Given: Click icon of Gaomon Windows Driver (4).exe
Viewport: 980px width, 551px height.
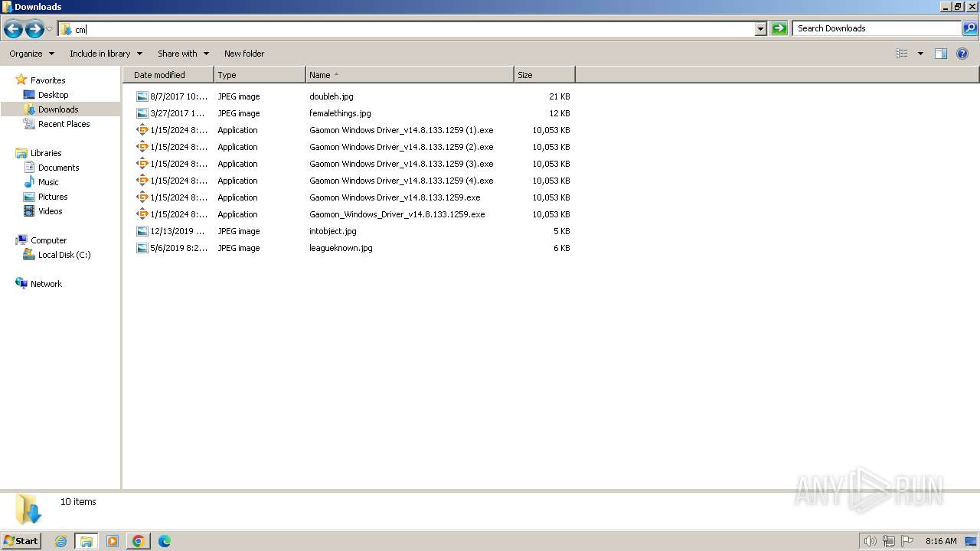Looking at the screenshot, I should [x=142, y=181].
